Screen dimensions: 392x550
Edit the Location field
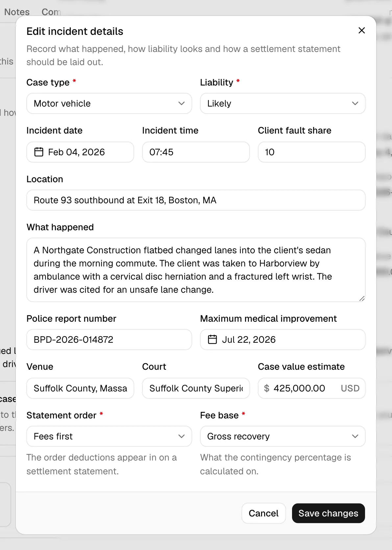pyautogui.click(x=196, y=200)
